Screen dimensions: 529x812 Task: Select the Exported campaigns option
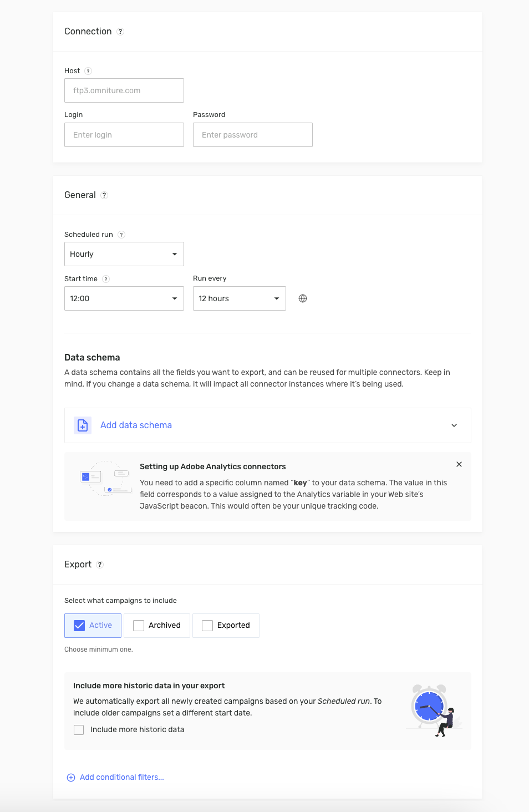click(207, 625)
